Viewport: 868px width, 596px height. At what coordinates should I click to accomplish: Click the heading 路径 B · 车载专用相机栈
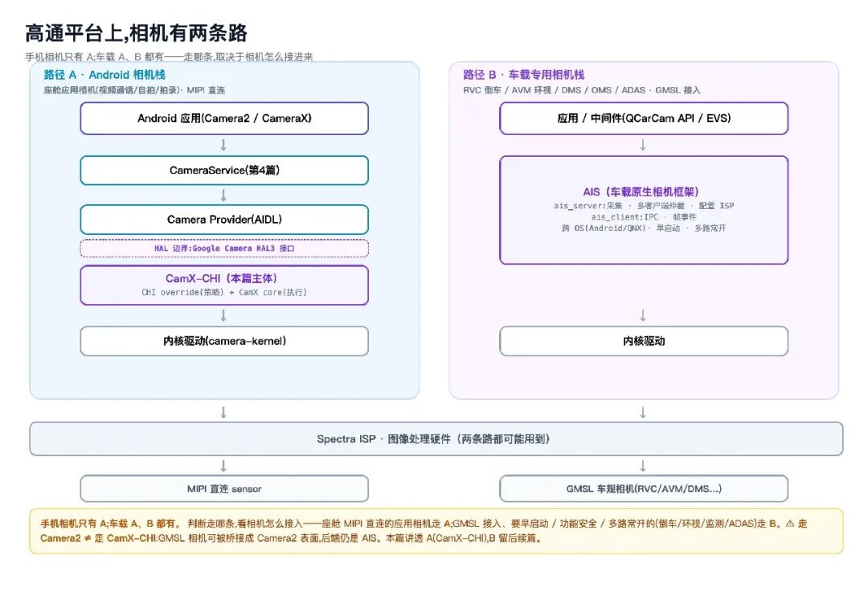[x=524, y=75]
